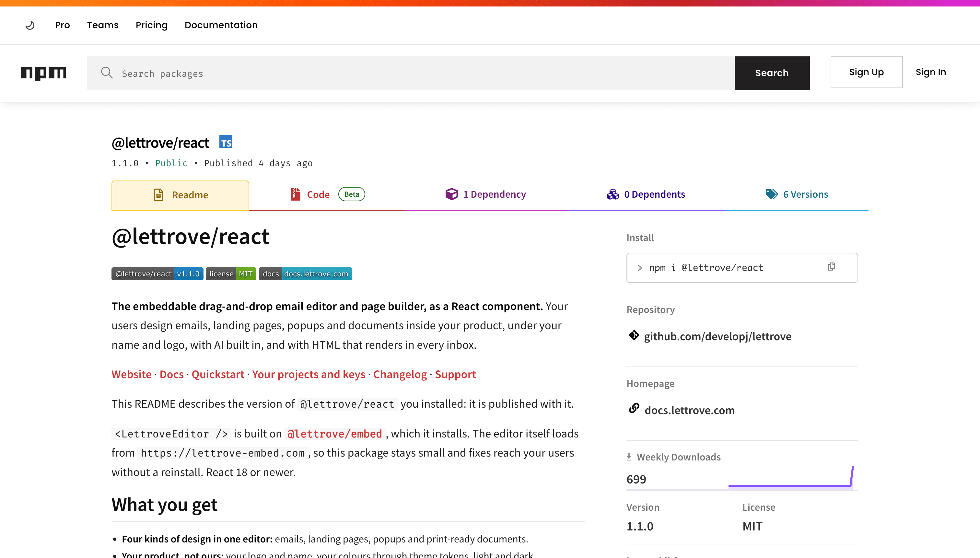This screenshot has width=980, height=558.
Task: Open the Website link in the readme
Action: 132,374
